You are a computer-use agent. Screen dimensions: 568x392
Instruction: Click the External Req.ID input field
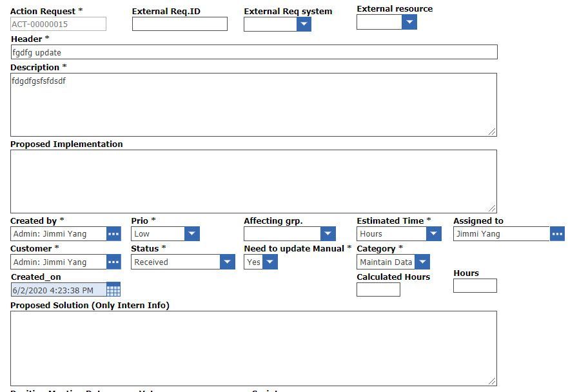(x=179, y=24)
